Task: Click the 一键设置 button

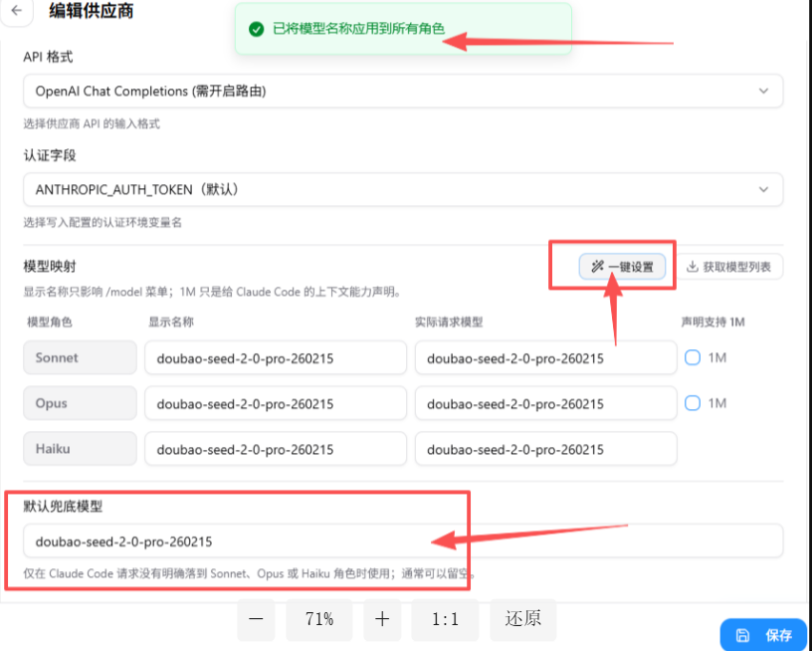Action: (x=622, y=267)
